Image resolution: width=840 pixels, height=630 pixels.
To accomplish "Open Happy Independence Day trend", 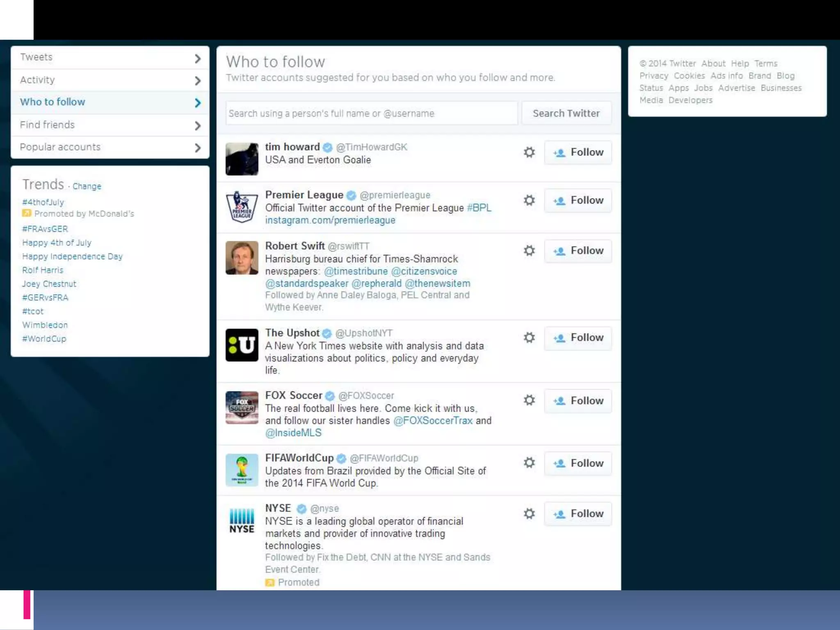I will coord(73,256).
